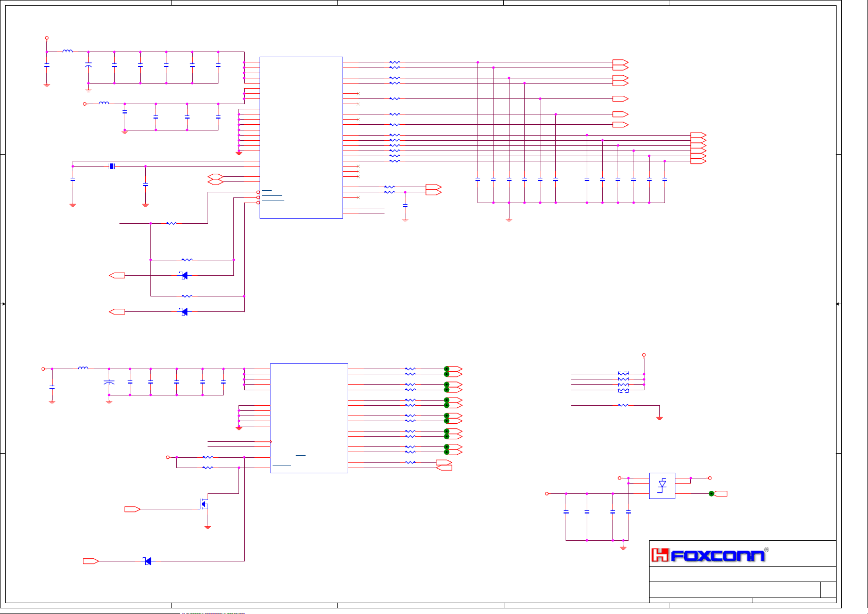Select the green test point beside the diode block

(711, 493)
